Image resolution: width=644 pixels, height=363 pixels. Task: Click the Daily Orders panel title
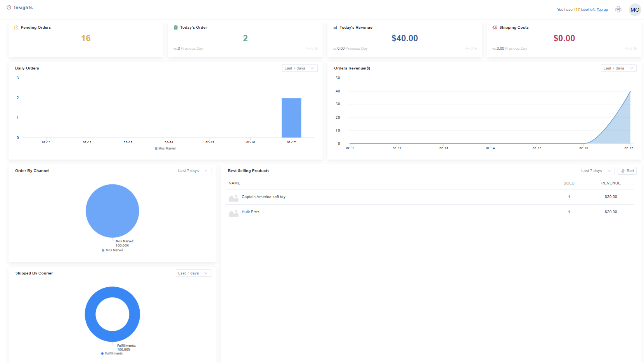27,68
